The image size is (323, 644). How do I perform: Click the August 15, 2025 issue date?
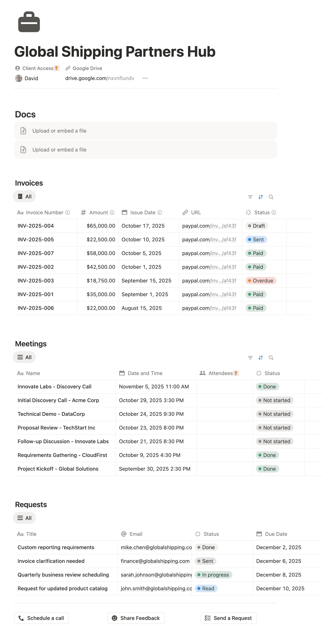click(149, 308)
